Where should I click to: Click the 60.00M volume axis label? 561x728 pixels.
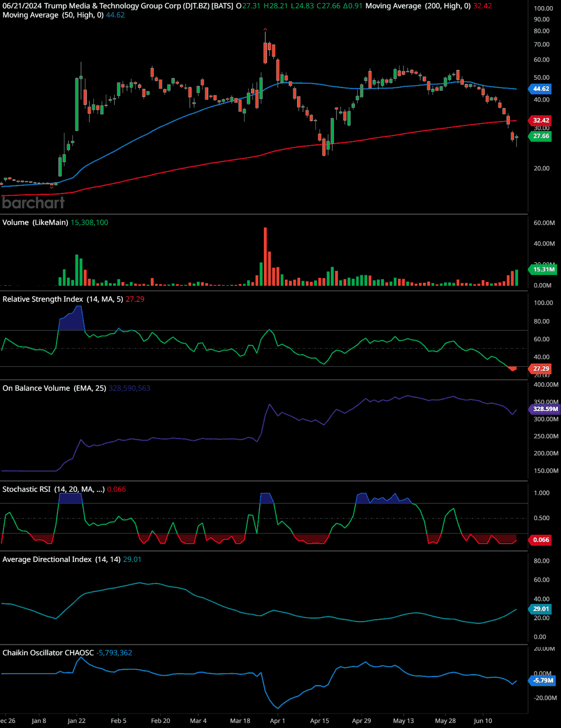[x=544, y=223]
